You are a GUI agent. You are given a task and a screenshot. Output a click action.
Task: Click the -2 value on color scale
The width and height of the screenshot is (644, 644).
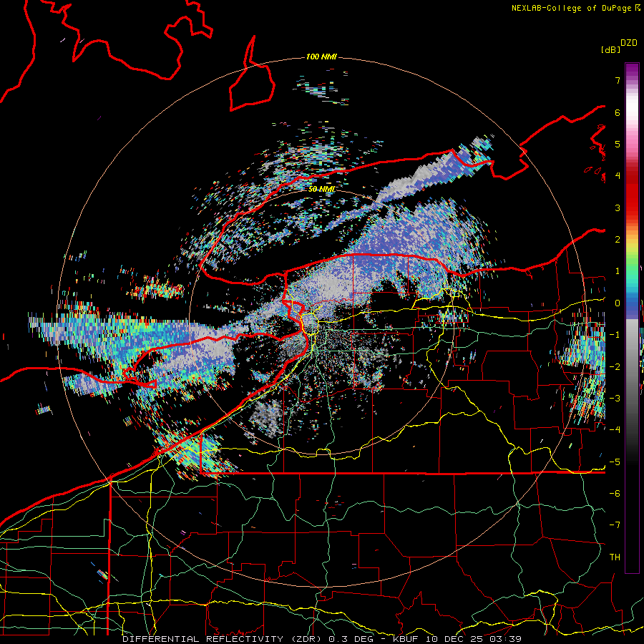click(615, 366)
